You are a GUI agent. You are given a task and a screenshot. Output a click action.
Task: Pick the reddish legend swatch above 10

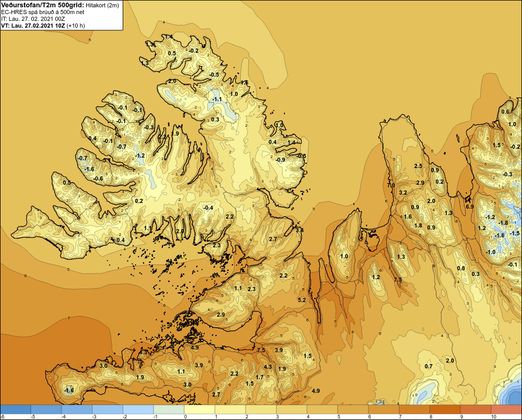tap(507, 409)
